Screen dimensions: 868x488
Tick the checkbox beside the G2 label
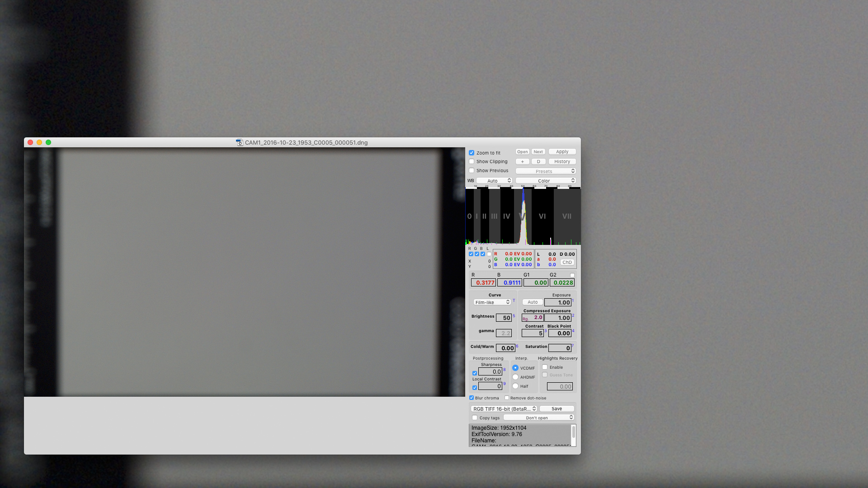pyautogui.click(x=572, y=275)
